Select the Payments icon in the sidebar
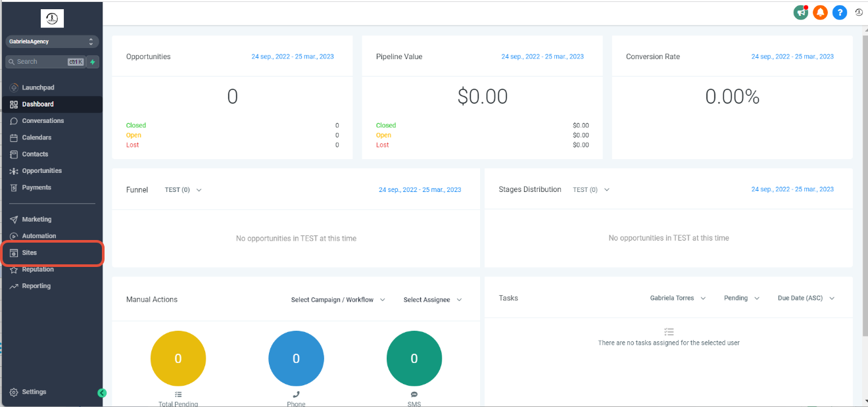Viewport: 868px width, 407px height. pyautogui.click(x=14, y=187)
